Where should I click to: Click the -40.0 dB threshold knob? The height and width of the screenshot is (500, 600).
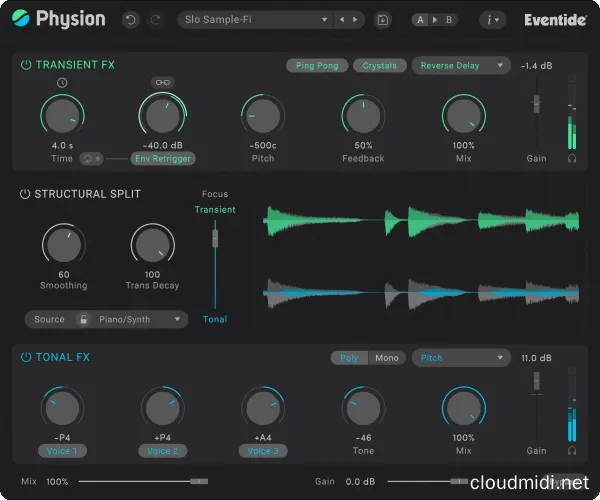coord(163,115)
